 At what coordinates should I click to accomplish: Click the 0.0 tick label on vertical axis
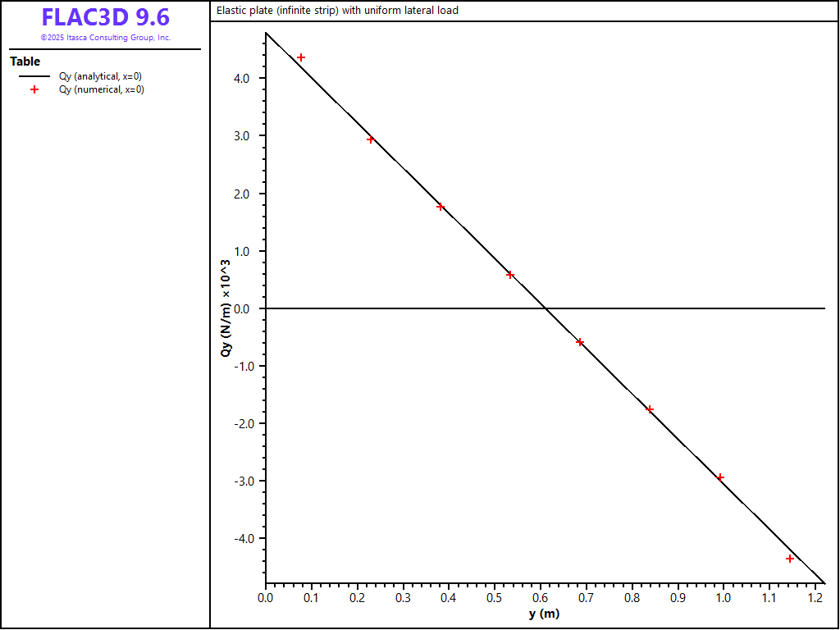[241, 308]
